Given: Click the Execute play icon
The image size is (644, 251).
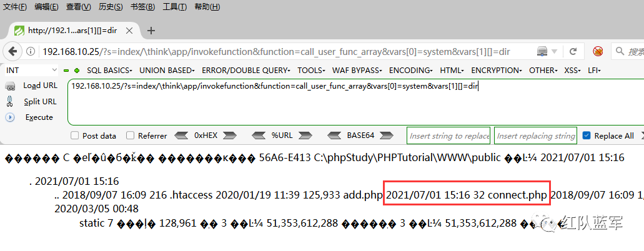Looking at the screenshot, I should (10, 117).
